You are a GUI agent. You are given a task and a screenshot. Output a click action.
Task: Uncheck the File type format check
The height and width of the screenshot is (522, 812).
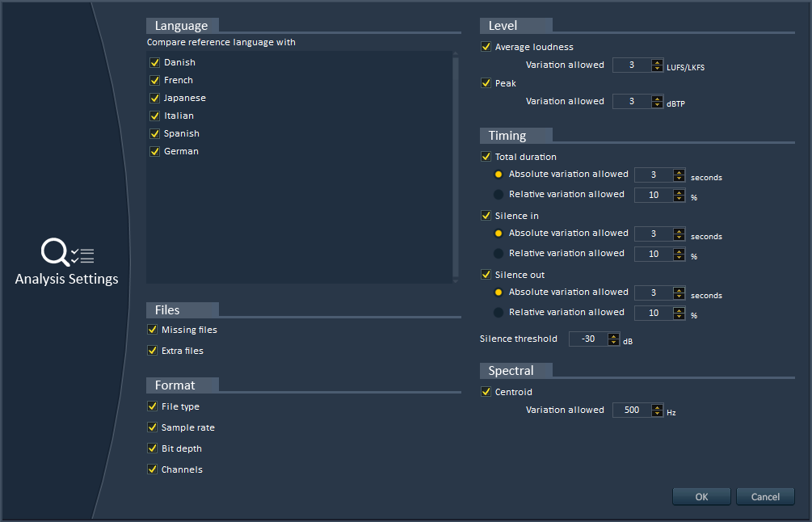click(152, 406)
